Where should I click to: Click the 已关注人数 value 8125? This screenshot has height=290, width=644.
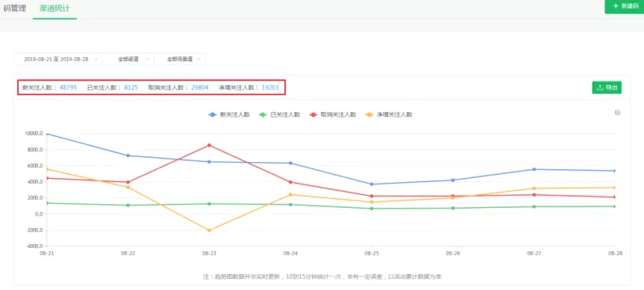pos(131,88)
